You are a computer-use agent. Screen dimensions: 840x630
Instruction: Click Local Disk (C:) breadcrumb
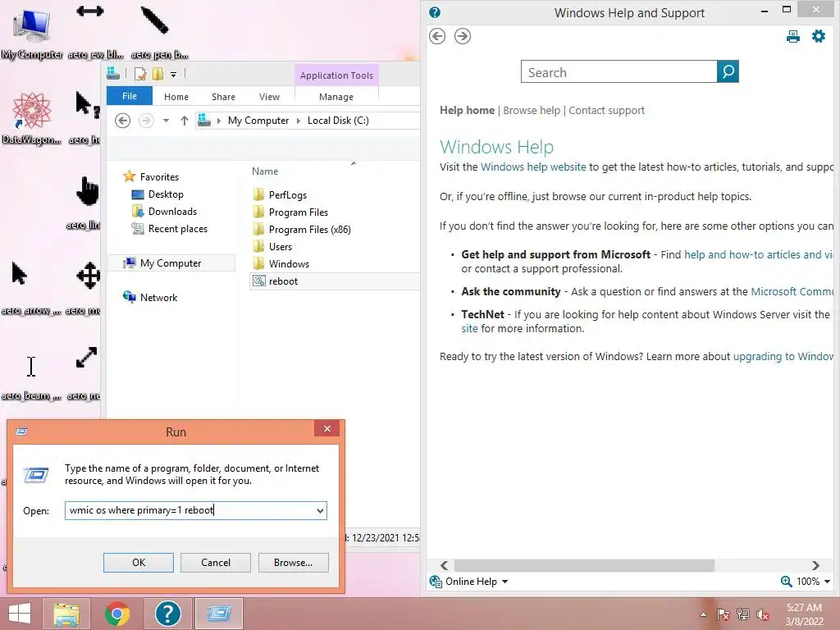(338, 121)
